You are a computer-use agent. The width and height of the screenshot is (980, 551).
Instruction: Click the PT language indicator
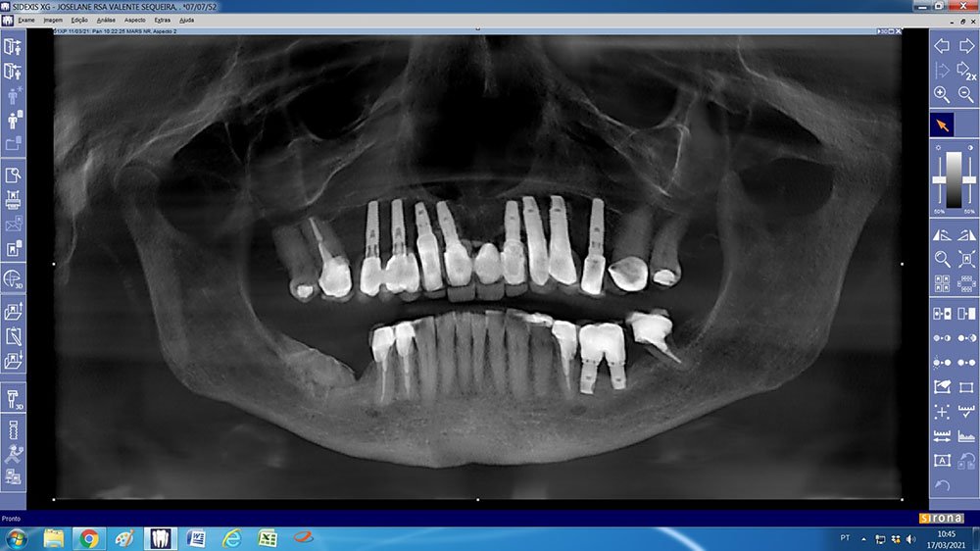coord(845,539)
